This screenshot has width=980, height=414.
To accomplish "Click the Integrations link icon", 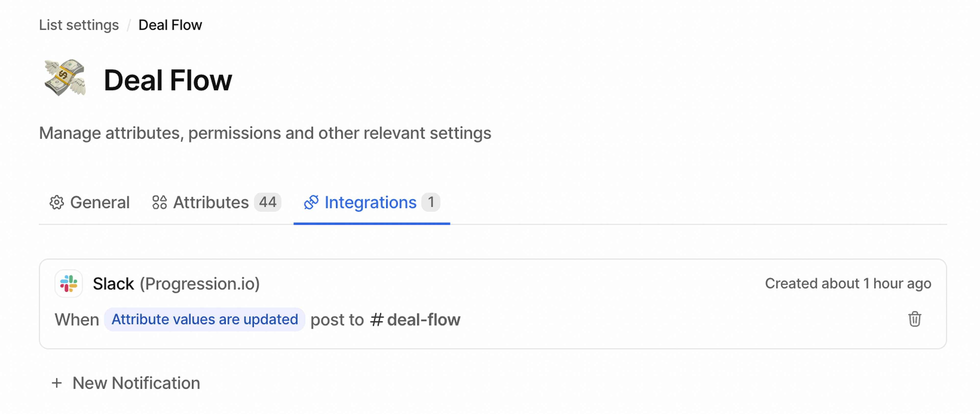I will (x=311, y=203).
